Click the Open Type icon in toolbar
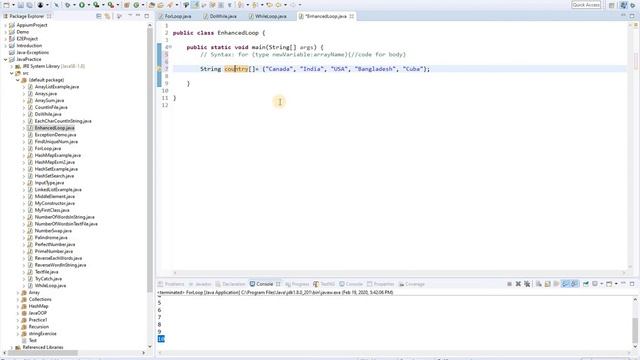640x360 pixels. click(x=151, y=5)
